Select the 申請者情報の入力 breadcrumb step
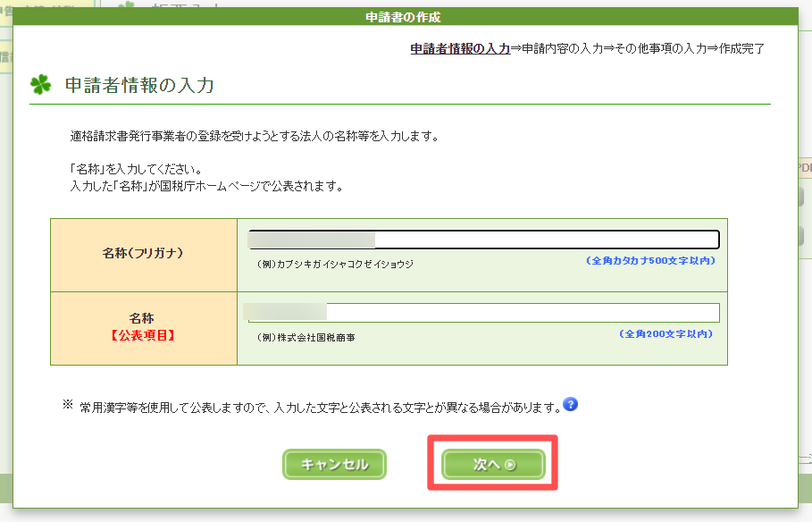 (460, 49)
